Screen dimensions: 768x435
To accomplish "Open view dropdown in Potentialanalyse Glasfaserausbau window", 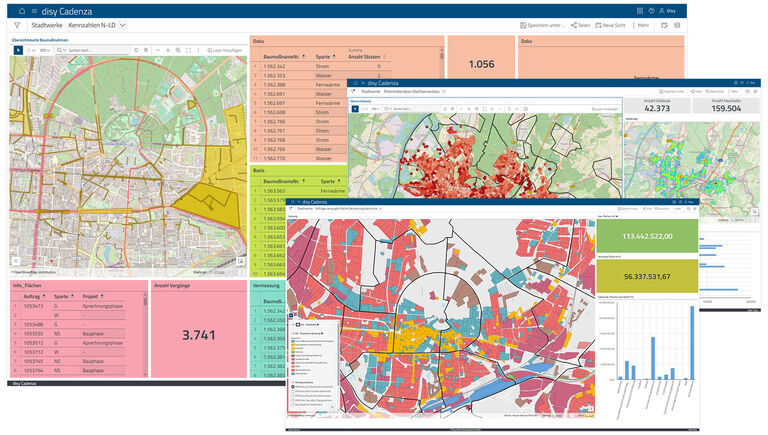I will pyautogui.click(x=444, y=92).
